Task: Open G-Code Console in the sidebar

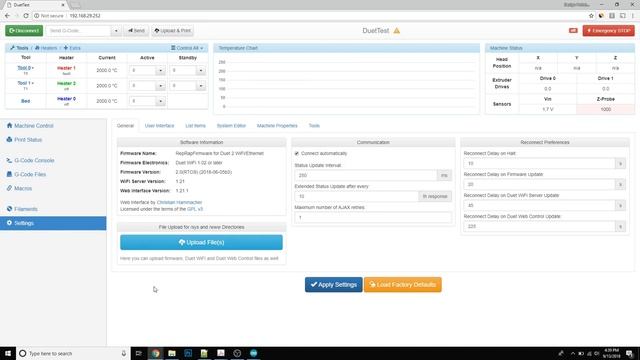Action: click(x=53, y=160)
